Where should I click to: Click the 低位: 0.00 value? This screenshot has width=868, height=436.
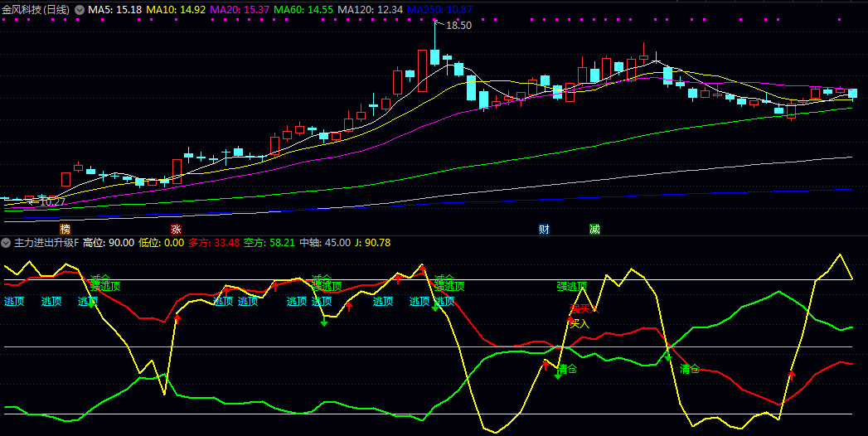[161, 242]
